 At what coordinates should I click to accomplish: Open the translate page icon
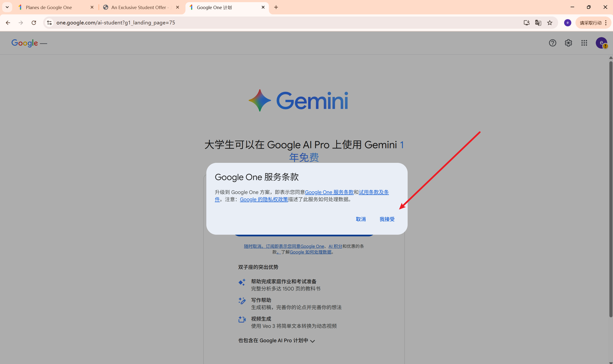(538, 23)
